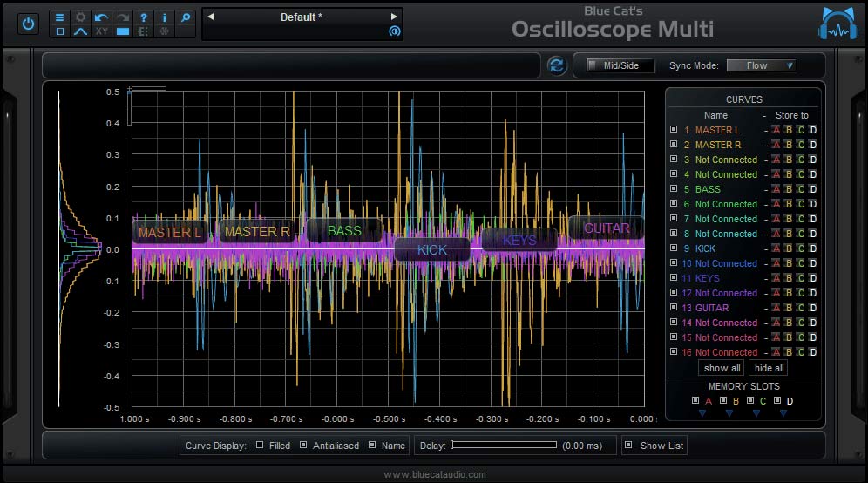Select the GUITAR curve entry in list
868x483 pixels.
coord(711,308)
